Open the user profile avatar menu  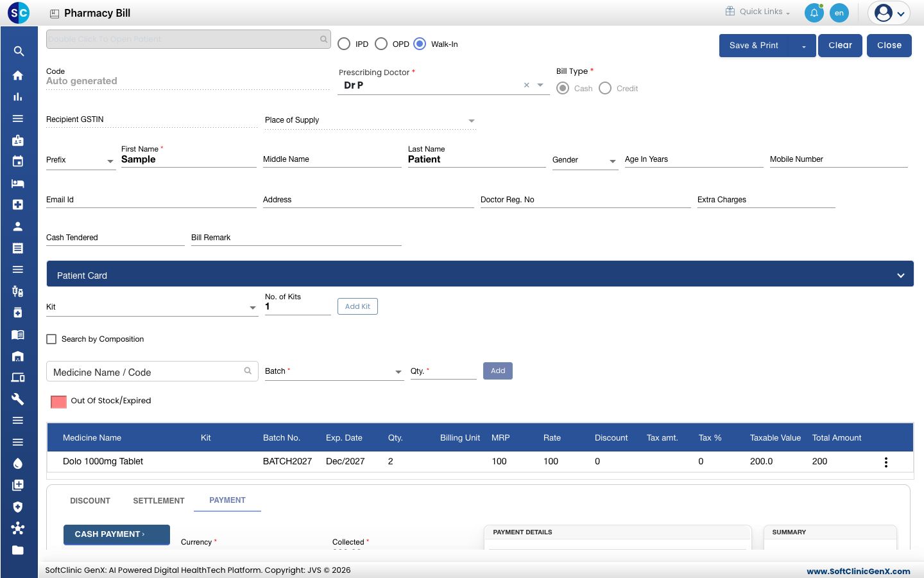889,13
